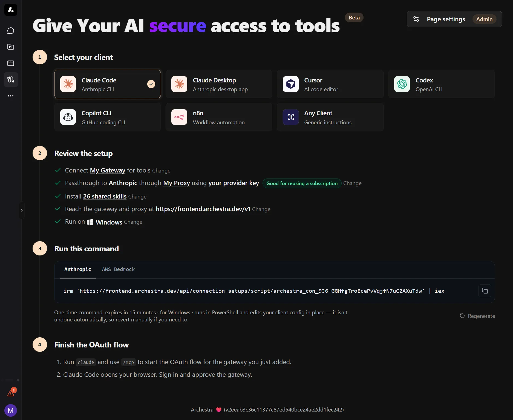This screenshot has width=513, height=420.
Task: Open the Archestra logo home icon
Action: tap(11, 10)
